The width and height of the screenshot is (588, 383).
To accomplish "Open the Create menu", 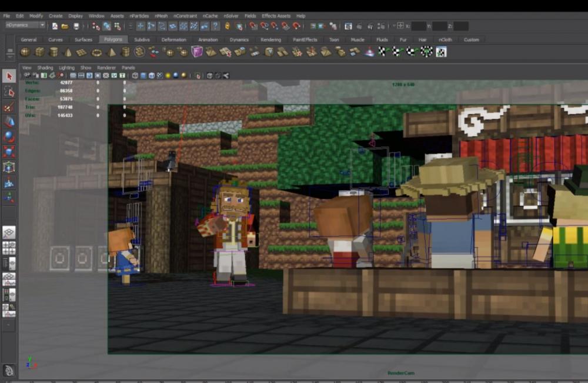I will pyautogui.click(x=55, y=16).
